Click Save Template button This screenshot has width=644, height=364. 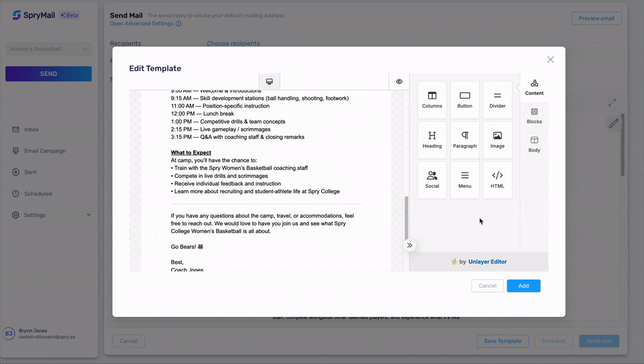coord(502,341)
